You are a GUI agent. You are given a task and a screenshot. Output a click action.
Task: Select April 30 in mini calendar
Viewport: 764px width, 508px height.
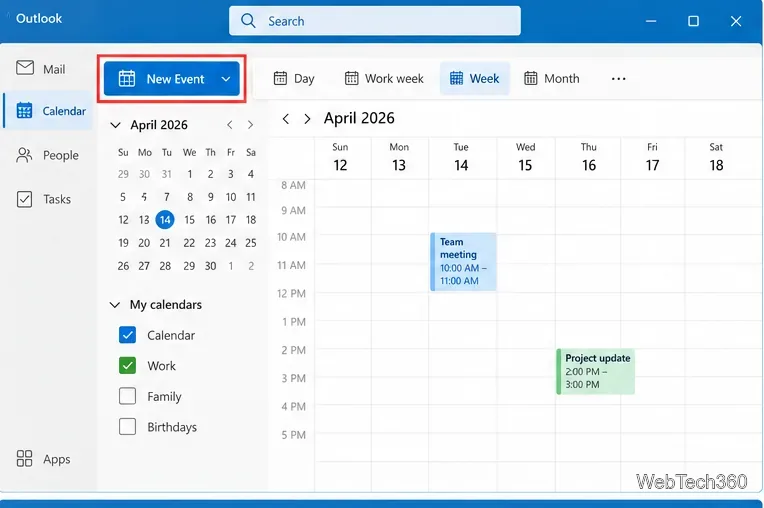[x=210, y=265]
